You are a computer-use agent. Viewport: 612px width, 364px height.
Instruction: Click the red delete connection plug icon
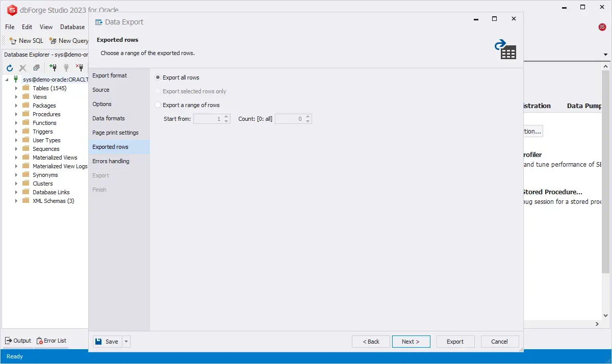pos(80,67)
